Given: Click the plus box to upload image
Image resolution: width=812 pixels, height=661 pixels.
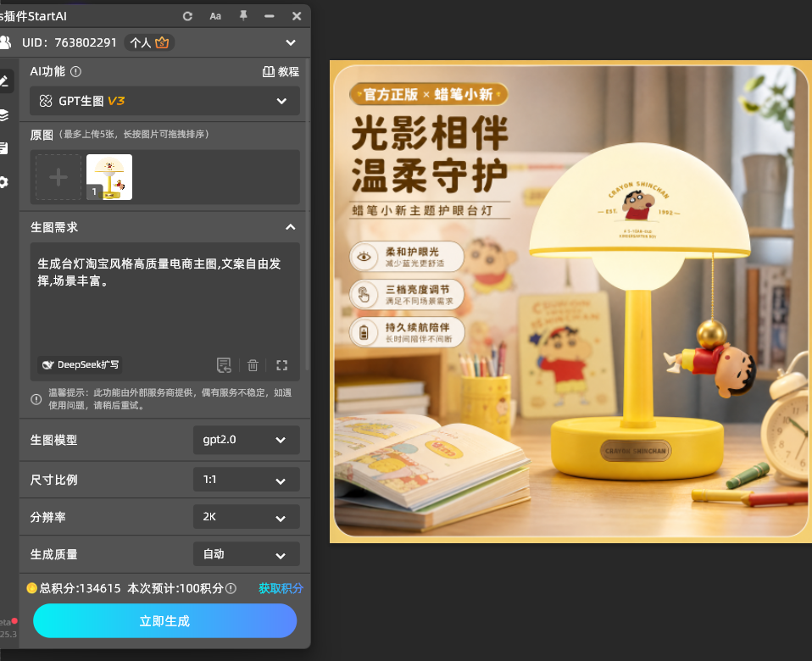Looking at the screenshot, I should [58, 177].
